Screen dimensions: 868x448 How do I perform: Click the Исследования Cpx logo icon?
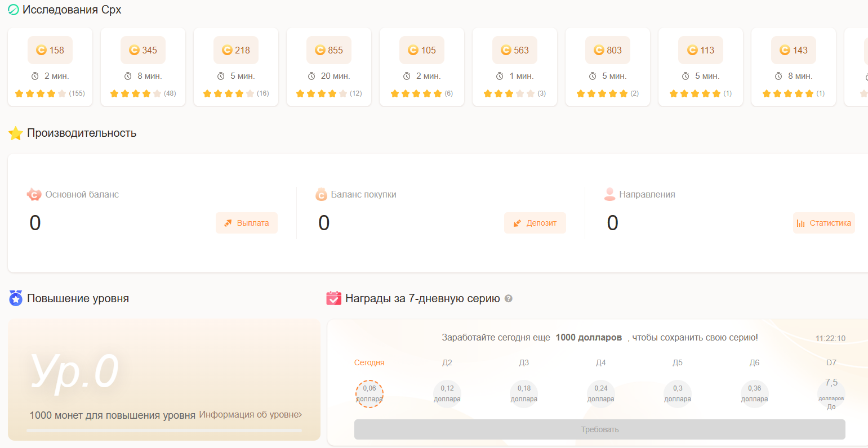pyautogui.click(x=14, y=10)
